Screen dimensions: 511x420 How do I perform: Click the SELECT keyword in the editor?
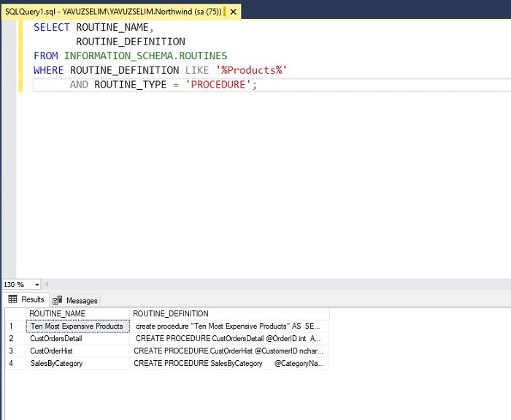click(x=52, y=27)
